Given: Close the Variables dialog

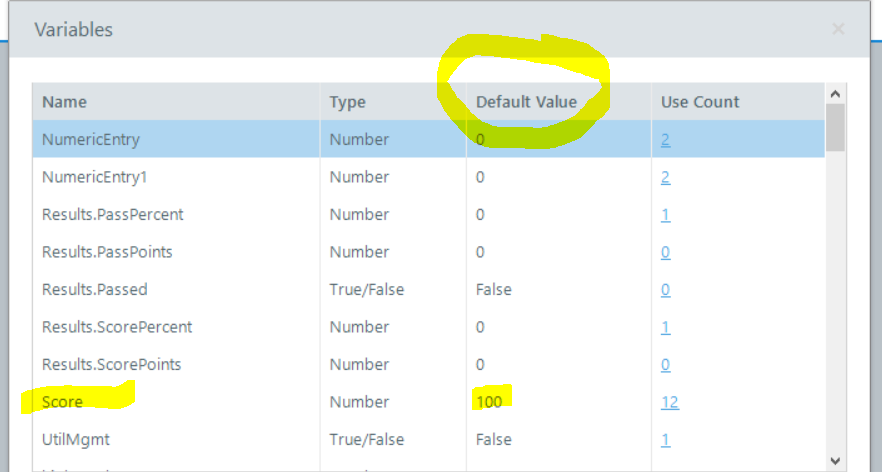Looking at the screenshot, I should click(x=838, y=29).
